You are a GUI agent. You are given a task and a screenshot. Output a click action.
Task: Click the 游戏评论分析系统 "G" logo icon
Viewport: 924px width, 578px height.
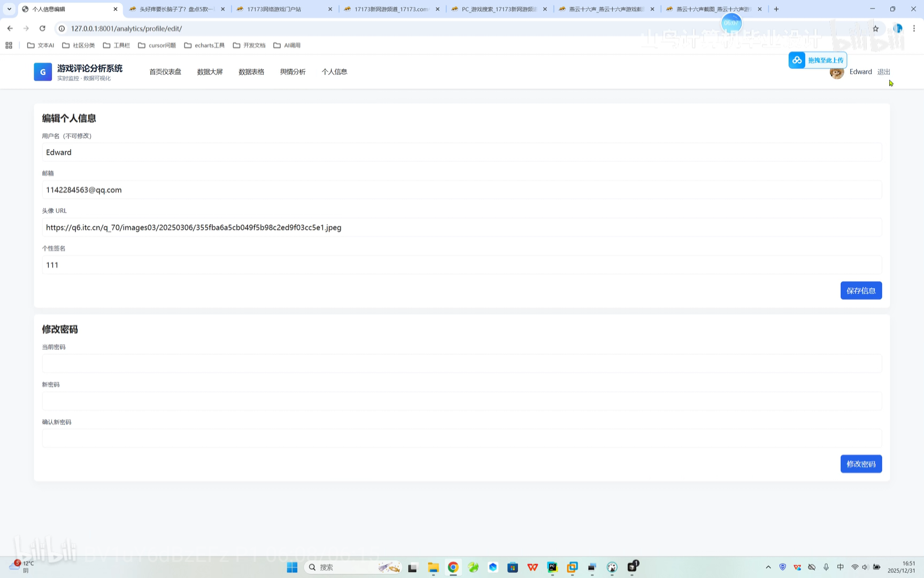coord(43,71)
